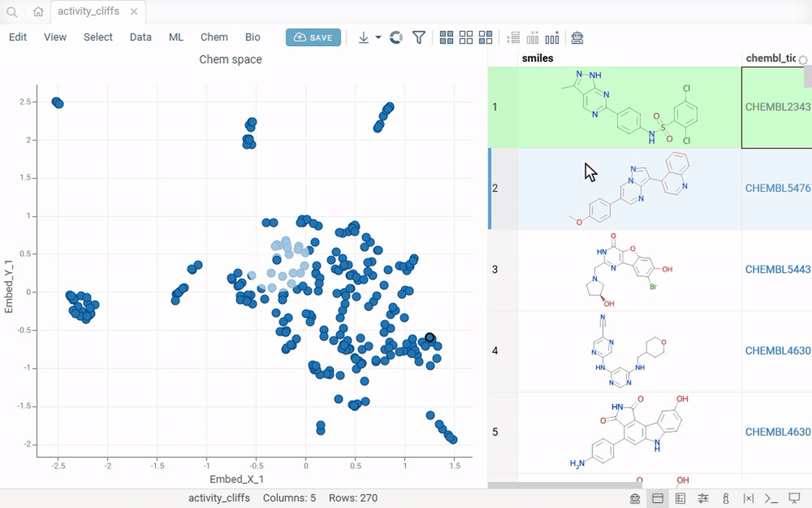This screenshot has height=508, width=812.
Task: Toggle the presentation mode screen icon
Action: pyautogui.click(x=794, y=498)
